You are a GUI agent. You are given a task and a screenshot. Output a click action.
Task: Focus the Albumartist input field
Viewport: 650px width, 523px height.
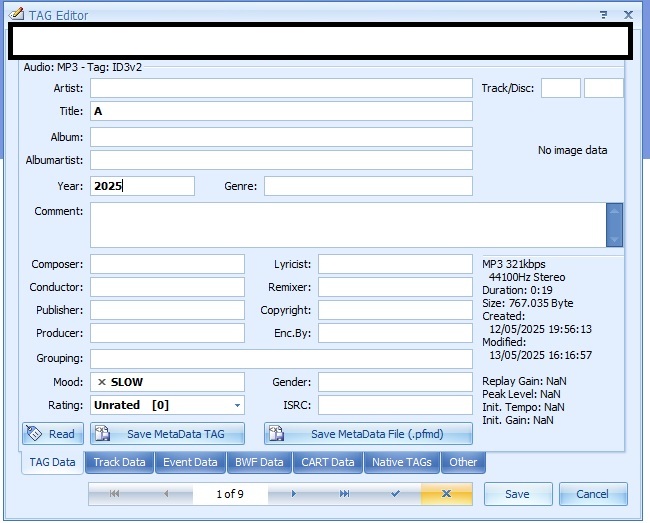(x=281, y=160)
